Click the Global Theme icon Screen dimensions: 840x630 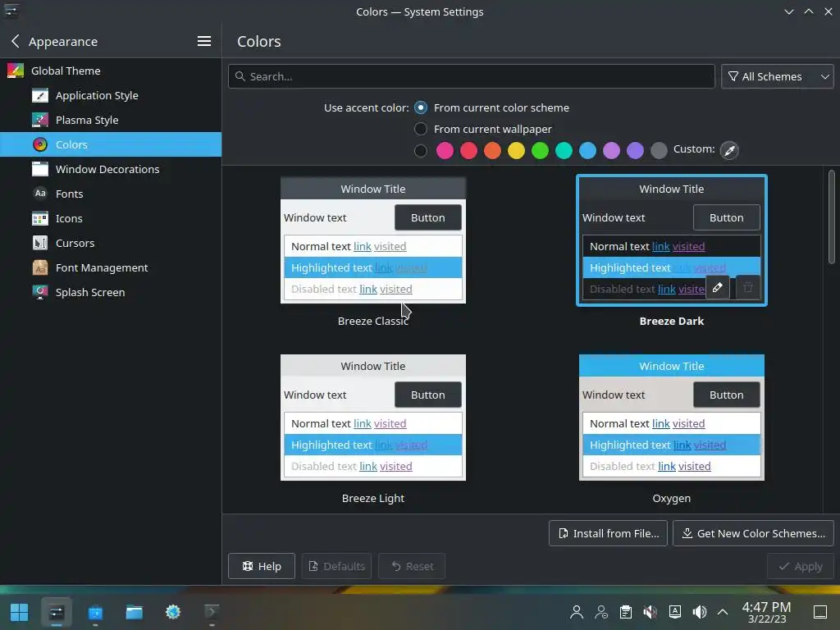tap(15, 71)
